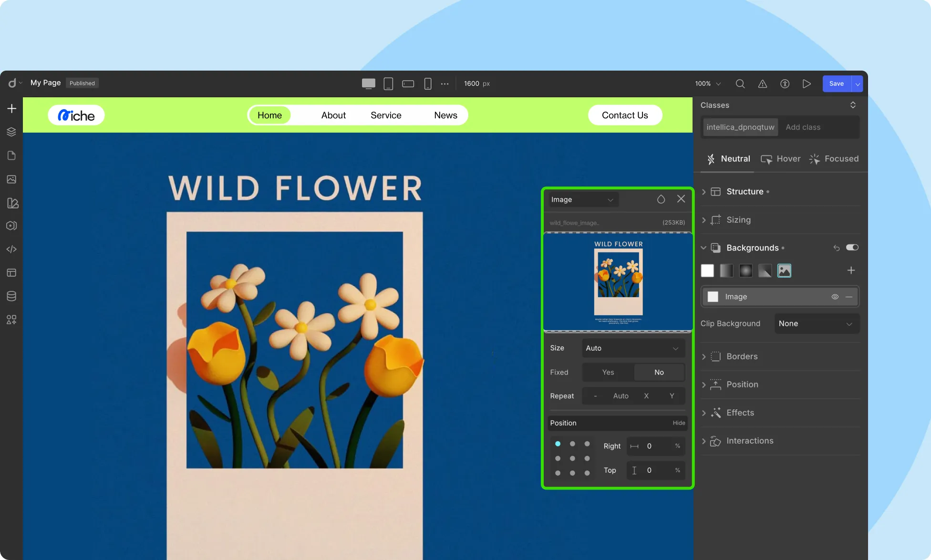Screen dimensions: 931x560
Task: Click the opacity drop icon in Image popup
Action: click(661, 199)
